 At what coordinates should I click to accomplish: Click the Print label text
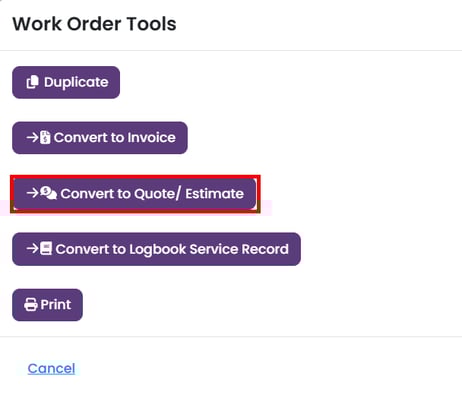[56, 305]
